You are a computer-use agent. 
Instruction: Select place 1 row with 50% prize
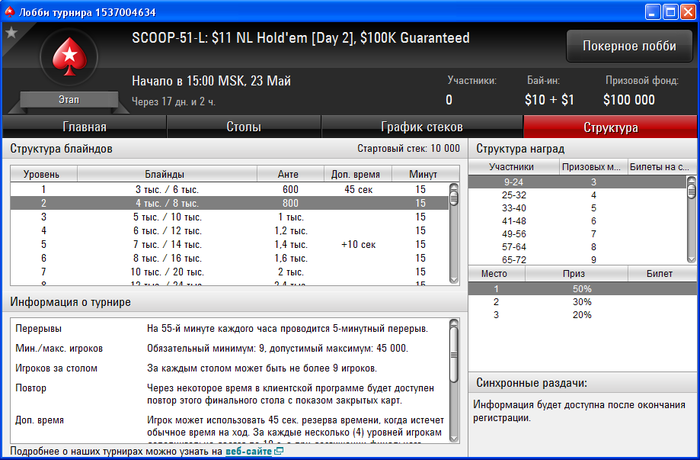(x=583, y=289)
